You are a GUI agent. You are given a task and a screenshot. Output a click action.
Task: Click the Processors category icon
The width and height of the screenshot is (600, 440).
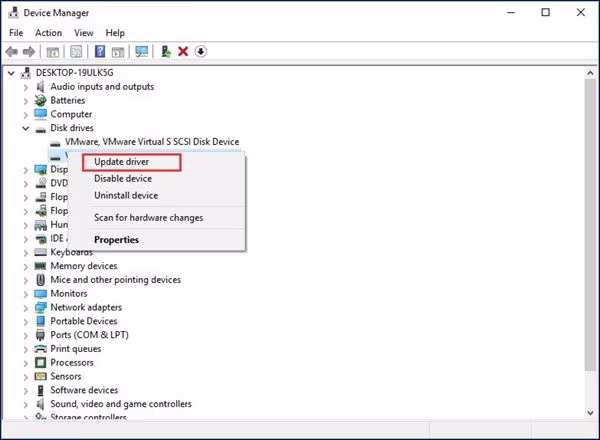tap(40, 362)
